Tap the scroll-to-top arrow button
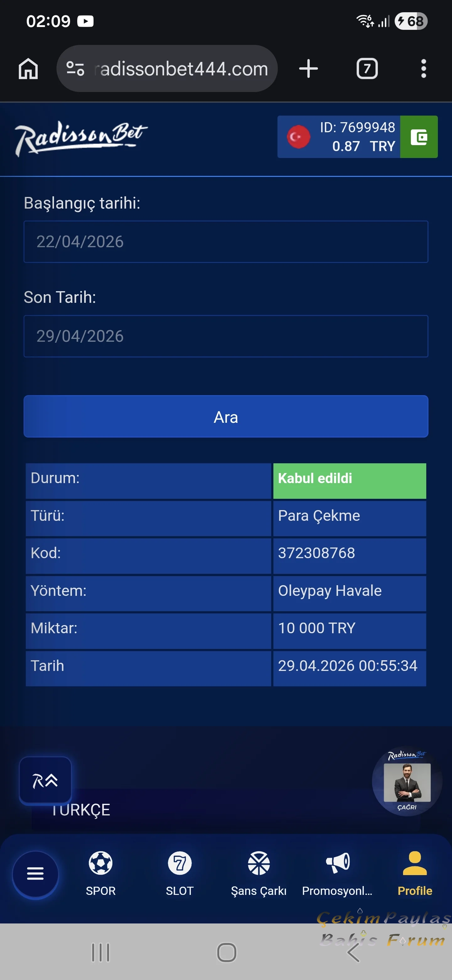452x980 pixels. pos(45,781)
